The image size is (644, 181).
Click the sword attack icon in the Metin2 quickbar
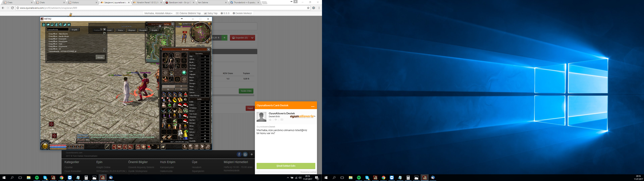[x=108, y=147]
